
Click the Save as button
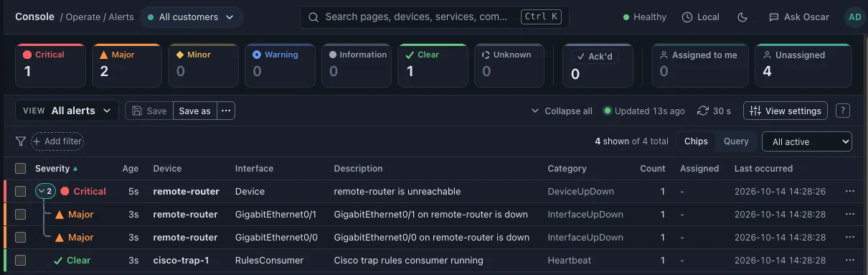point(194,111)
